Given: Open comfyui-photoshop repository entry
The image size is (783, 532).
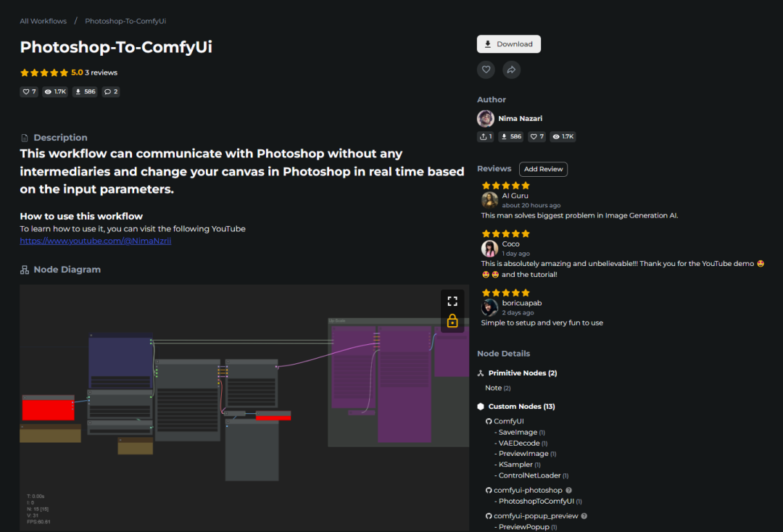Looking at the screenshot, I should (x=528, y=490).
